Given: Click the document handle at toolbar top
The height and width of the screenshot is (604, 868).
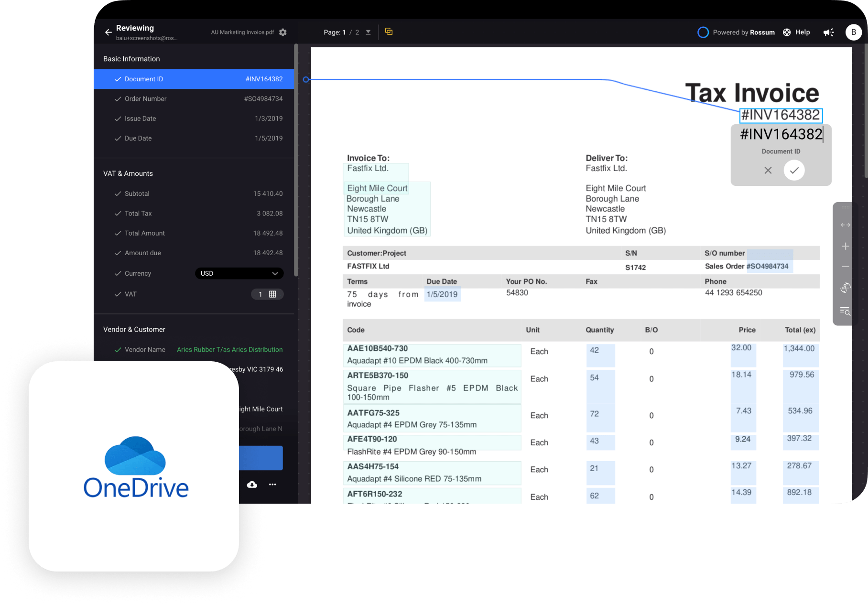Looking at the screenshot, I should [x=845, y=207].
